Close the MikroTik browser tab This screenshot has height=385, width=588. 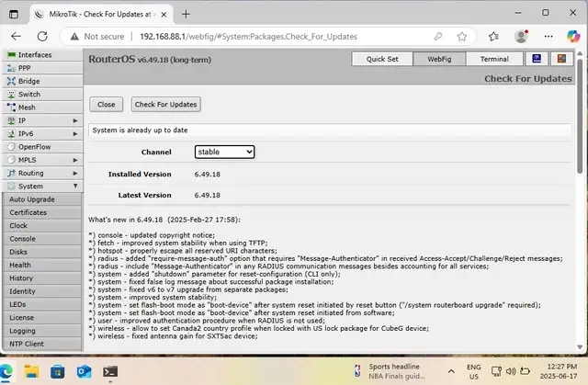(164, 15)
